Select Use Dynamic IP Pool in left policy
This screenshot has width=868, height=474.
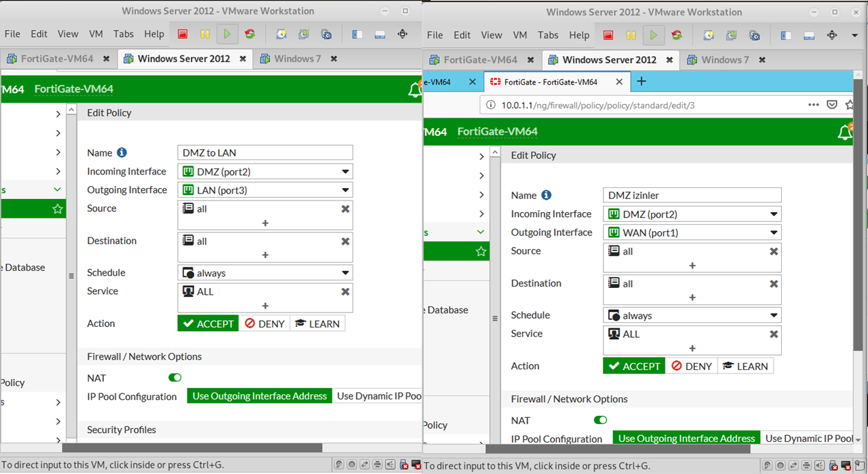coord(377,396)
